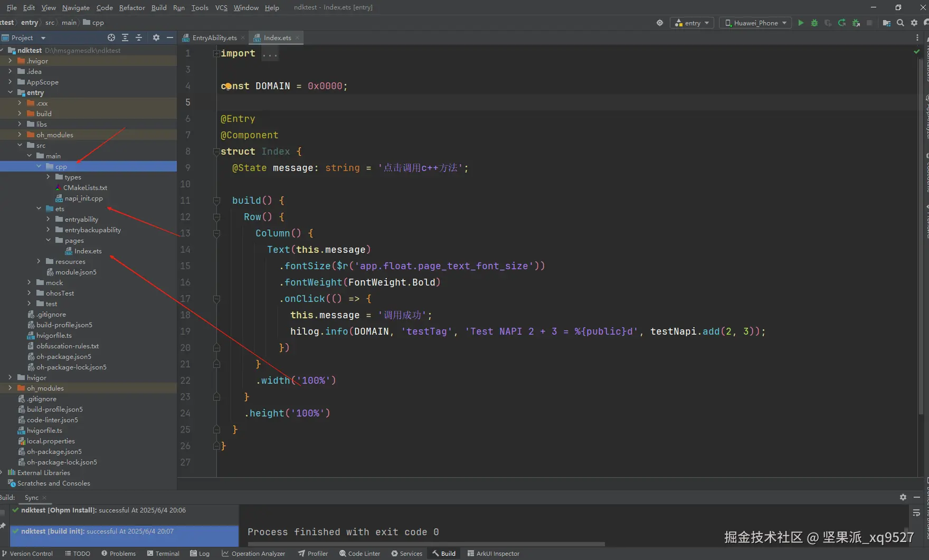This screenshot has width=929, height=560.
Task: Close the Sync tab in Build panel
Action: pos(44,498)
